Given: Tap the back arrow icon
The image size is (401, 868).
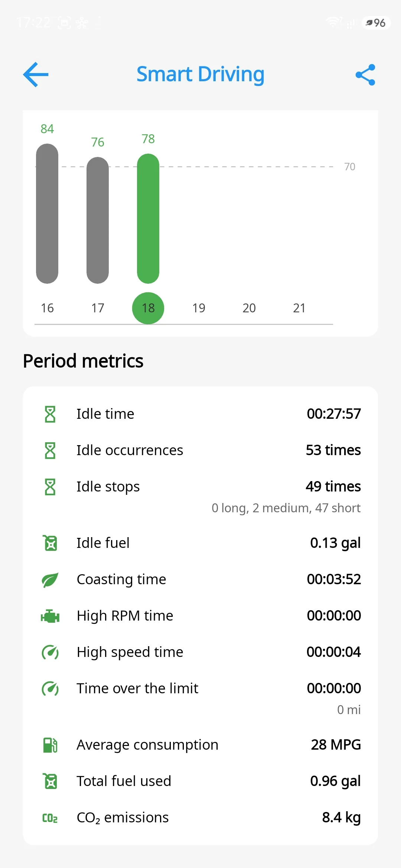Looking at the screenshot, I should 36,75.
